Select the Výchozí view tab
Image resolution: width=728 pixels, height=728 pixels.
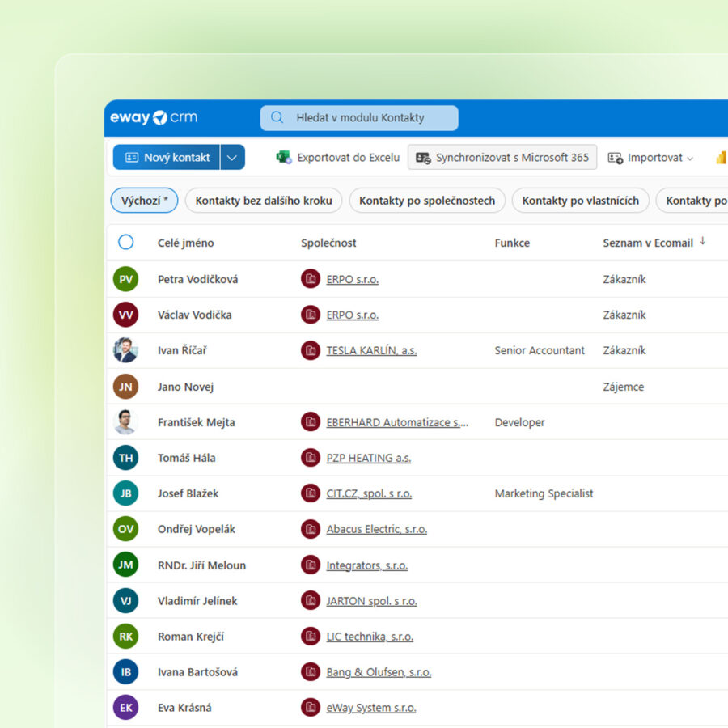point(144,201)
